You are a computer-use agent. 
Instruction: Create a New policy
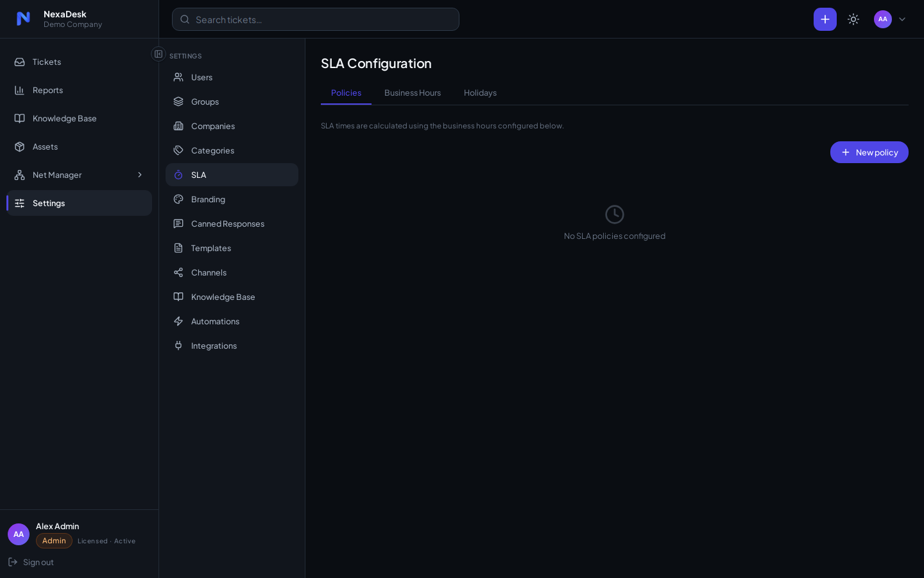869,152
